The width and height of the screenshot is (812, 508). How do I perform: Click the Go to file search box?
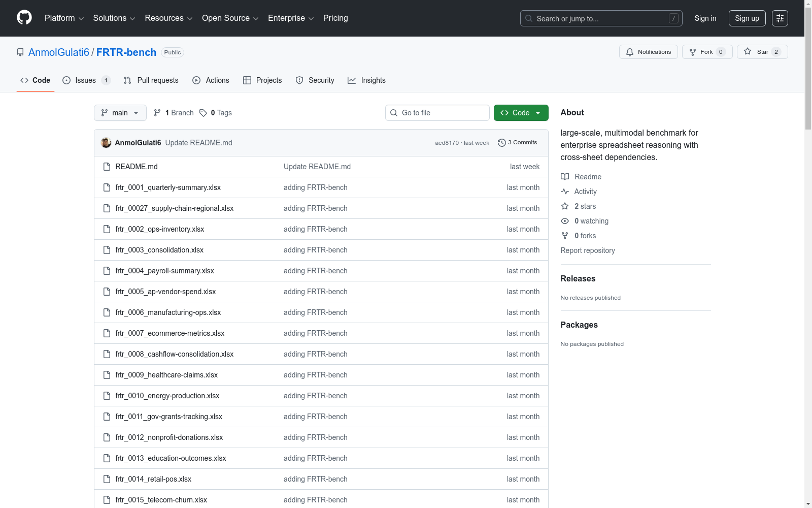437,113
